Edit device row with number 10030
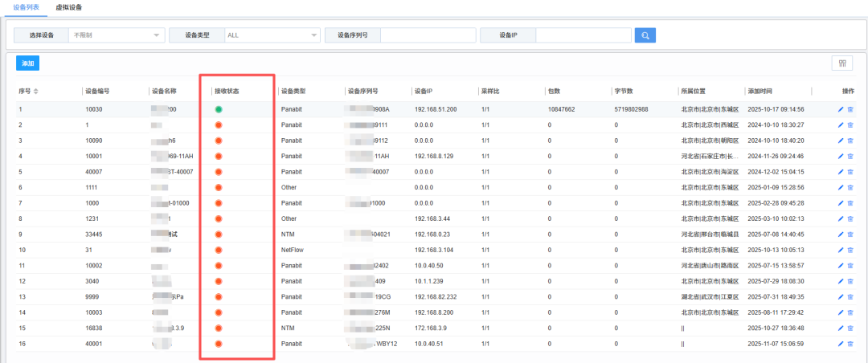 (841, 109)
